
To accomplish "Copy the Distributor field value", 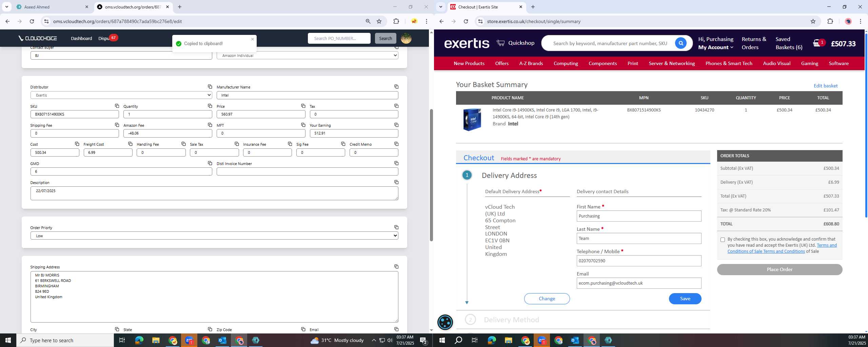I will click(210, 86).
